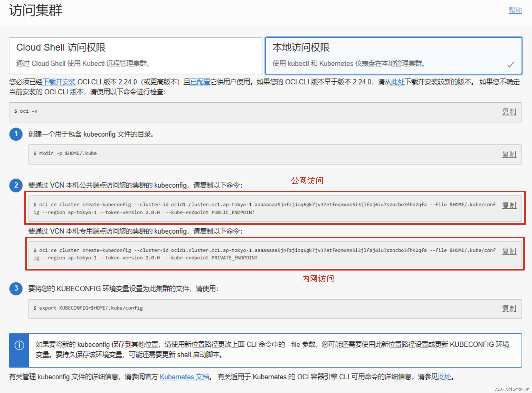Image resolution: width=532 pixels, height=393 pixels.
Task: Copy the PUBLIC_ENDPOINT kubeconfig command
Action: point(509,205)
